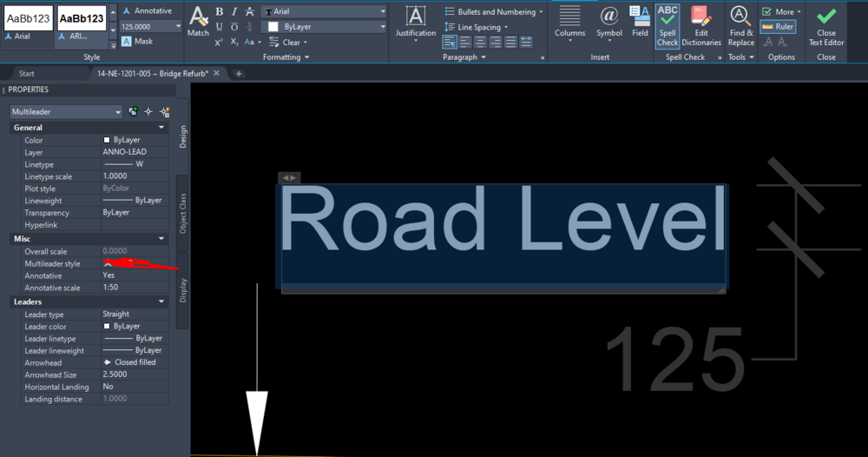Image resolution: width=868 pixels, height=457 pixels.
Task: Toggle the Ruler option
Action: 779,27
